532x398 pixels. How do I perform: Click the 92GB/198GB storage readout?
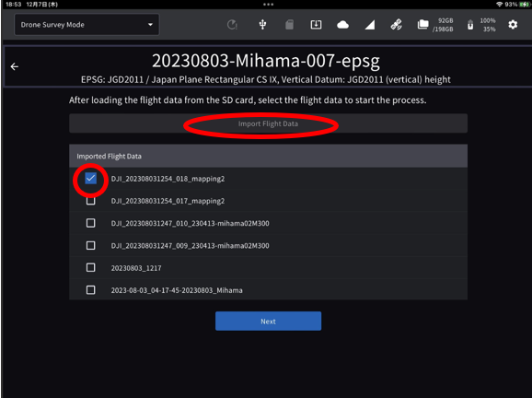[443, 25]
